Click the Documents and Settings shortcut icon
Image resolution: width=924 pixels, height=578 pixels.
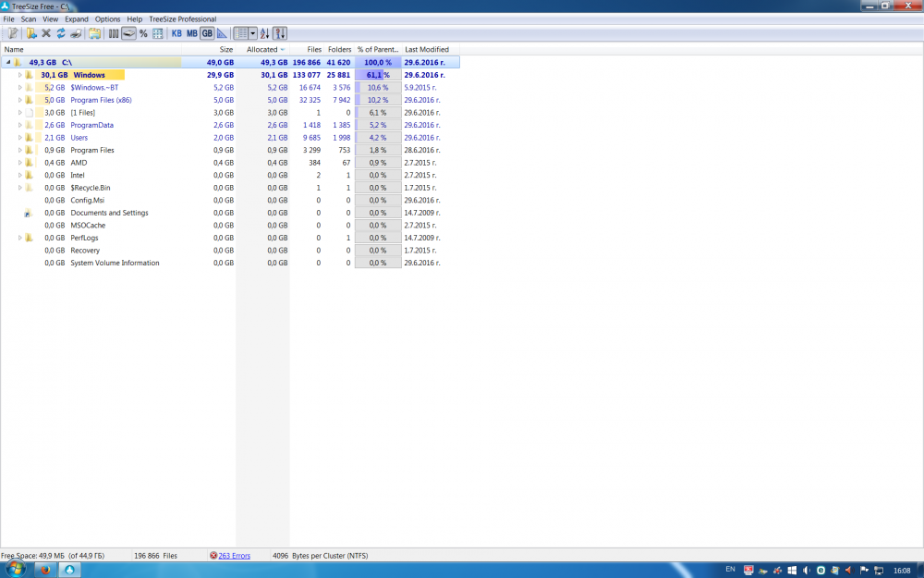(28, 213)
